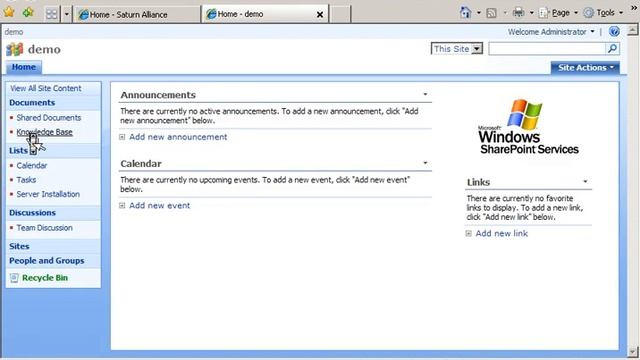Open the Knowledge Base library
Image resolution: width=640 pixels, height=360 pixels.
point(44,132)
